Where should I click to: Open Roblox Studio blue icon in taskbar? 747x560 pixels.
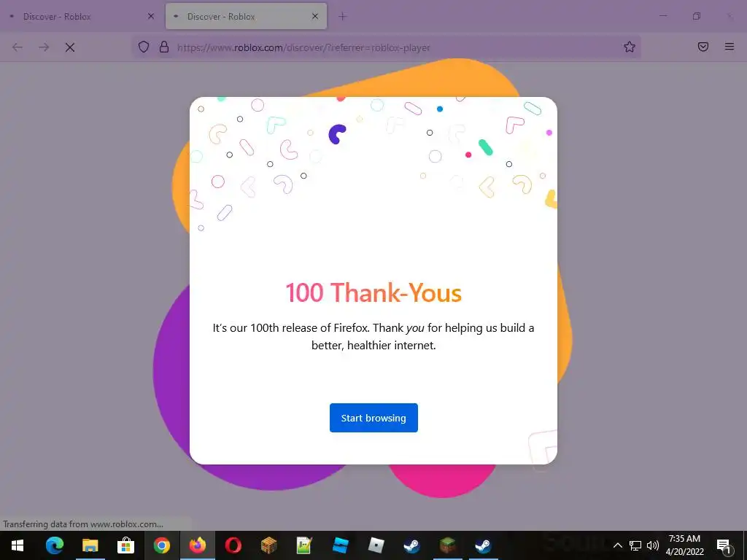coord(340,545)
